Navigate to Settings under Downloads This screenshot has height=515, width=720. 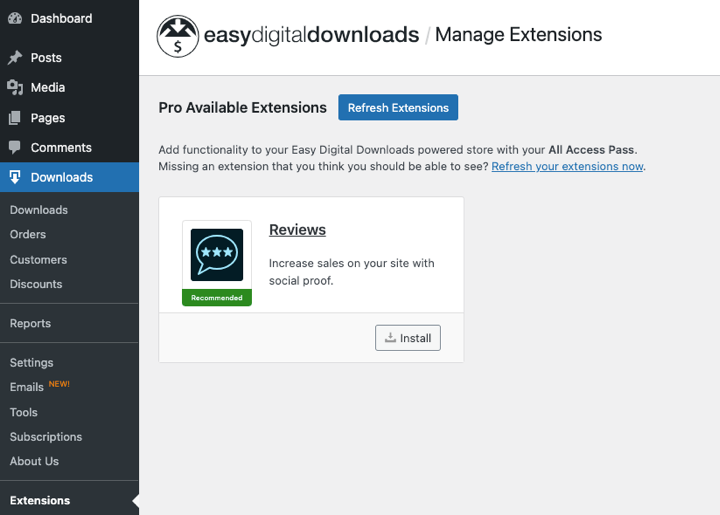(x=32, y=362)
